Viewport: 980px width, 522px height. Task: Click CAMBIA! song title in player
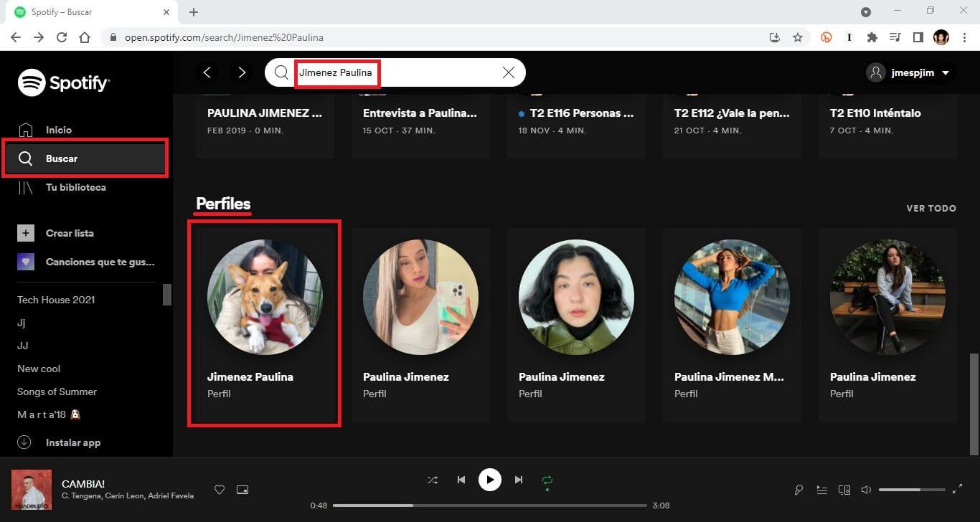(83, 484)
